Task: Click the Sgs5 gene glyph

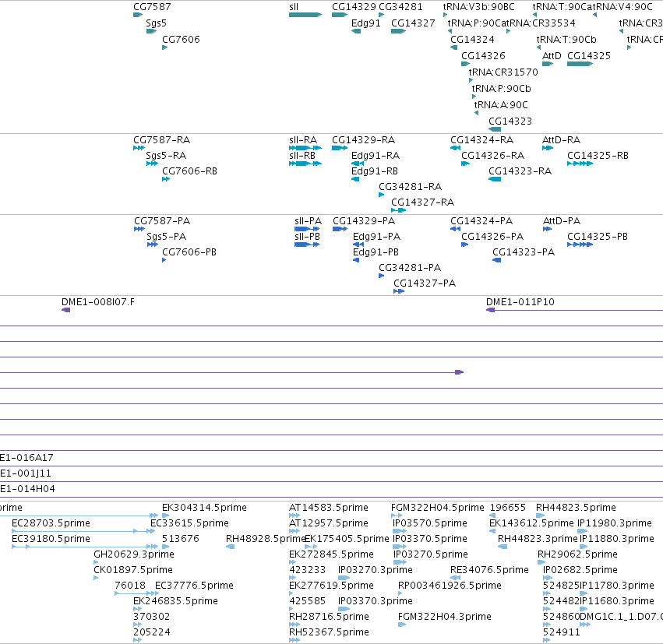Action: click(151, 31)
